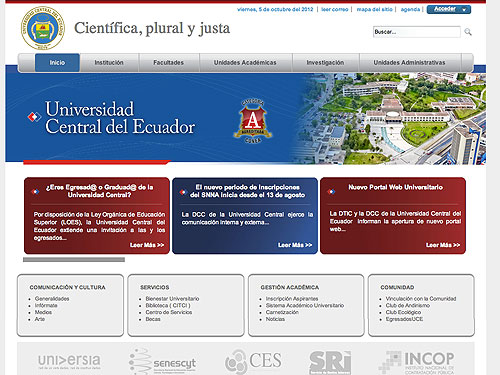Click the magnifying glass search icon
Image resolution: width=500 pixels, height=375 pixels.
tap(468, 32)
